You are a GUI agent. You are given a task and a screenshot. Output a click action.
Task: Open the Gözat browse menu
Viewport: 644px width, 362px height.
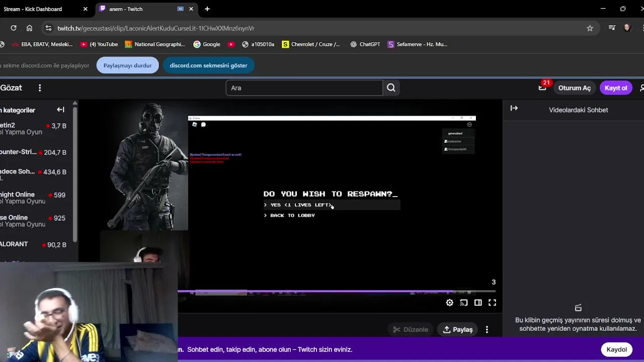tap(11, 88)
